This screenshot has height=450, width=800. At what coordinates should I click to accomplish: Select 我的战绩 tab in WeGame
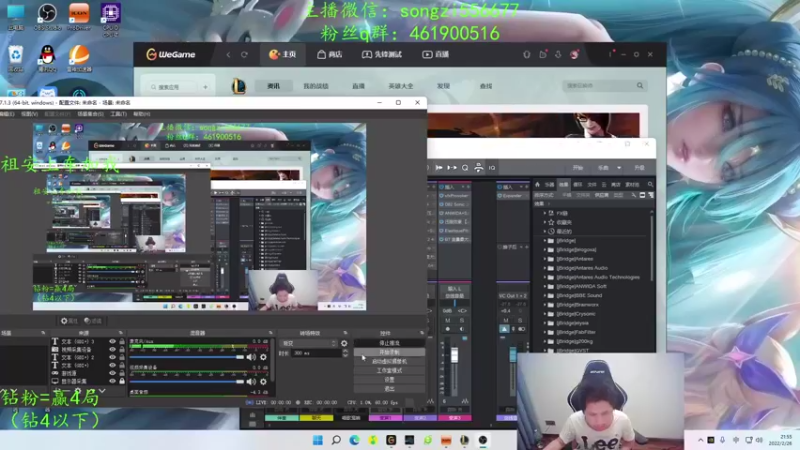coord(316,86)
